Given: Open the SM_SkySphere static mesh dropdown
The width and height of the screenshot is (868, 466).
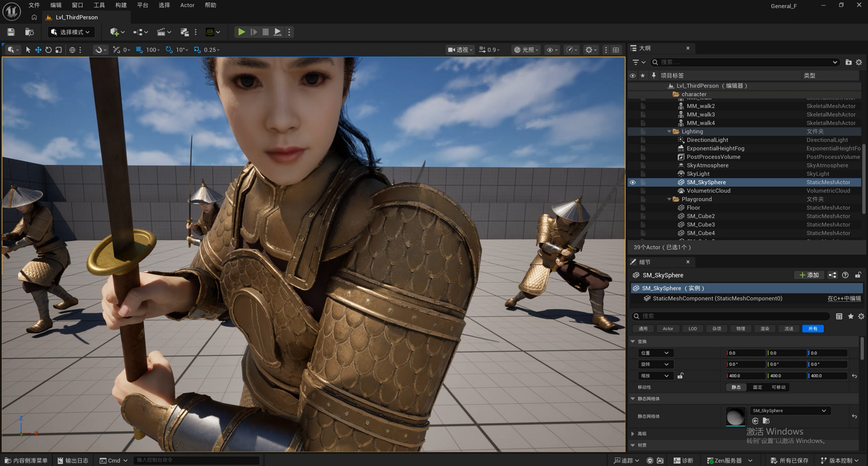Looking at the screenshot, I should (x=790, y=411).
